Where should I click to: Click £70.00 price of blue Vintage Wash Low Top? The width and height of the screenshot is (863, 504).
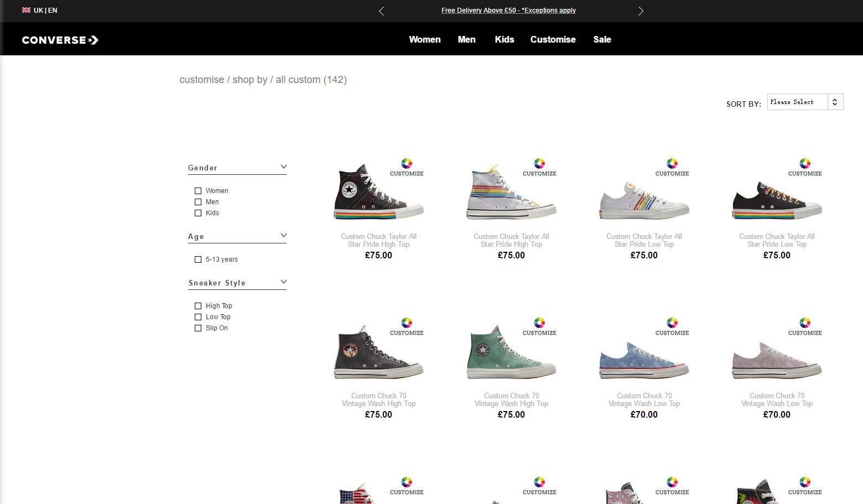click(644, 414)
